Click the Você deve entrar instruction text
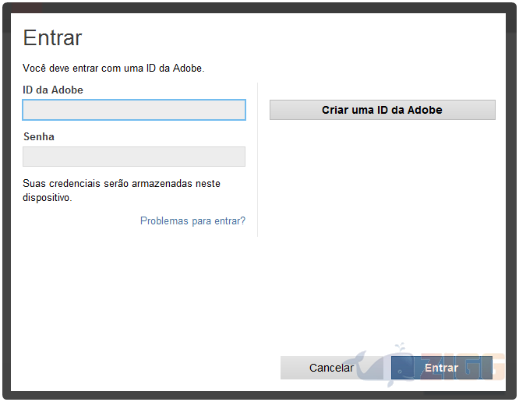 pos(113,68)
